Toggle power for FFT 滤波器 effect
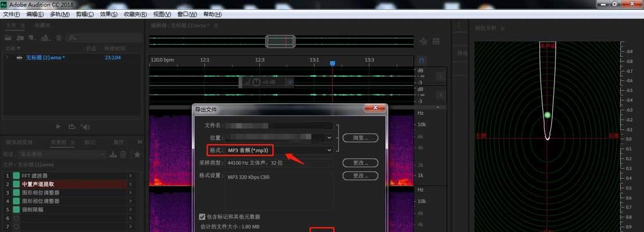 click(16, 175)
